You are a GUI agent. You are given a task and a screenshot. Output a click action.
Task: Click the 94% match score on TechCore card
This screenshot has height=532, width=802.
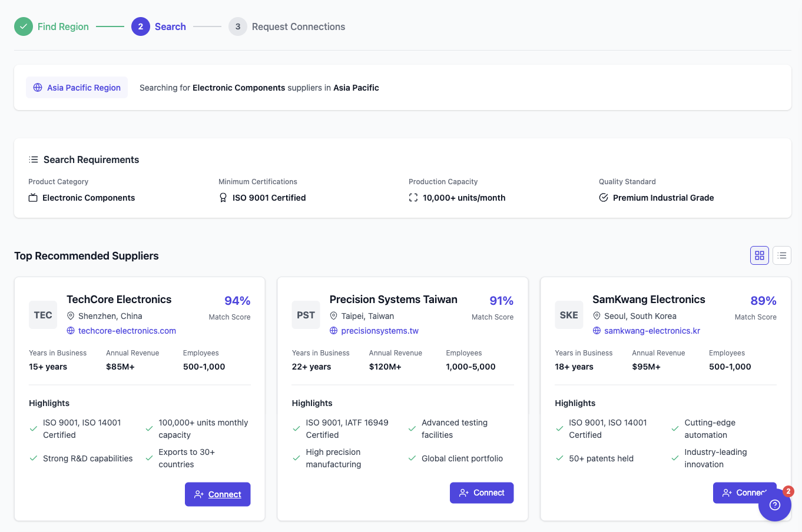[237, 300]
